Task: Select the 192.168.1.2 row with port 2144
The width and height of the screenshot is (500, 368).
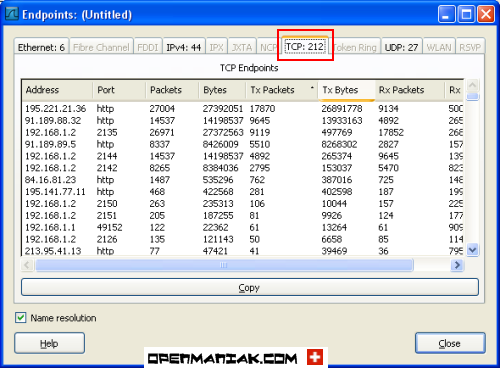Action: [243, 156]
